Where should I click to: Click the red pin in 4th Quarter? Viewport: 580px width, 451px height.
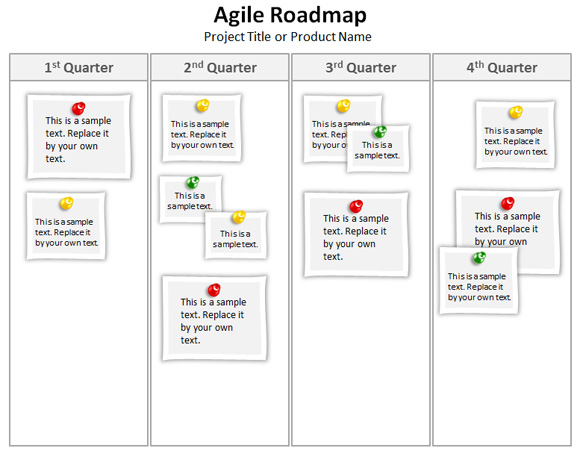pos(508,203)
